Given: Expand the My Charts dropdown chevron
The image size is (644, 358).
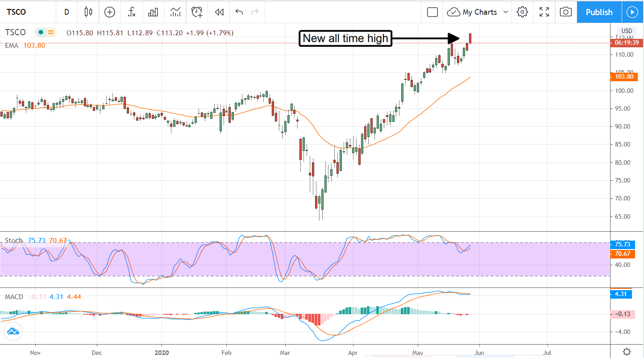Looking at the screenshot, I should tap(506, 12).
